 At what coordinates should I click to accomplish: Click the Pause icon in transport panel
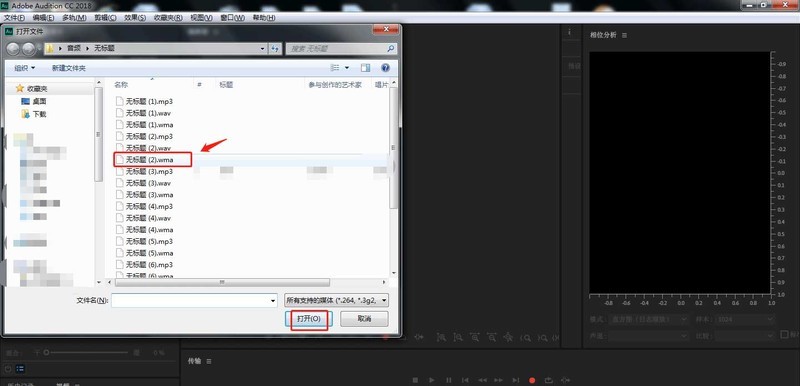tap(448, 380)
